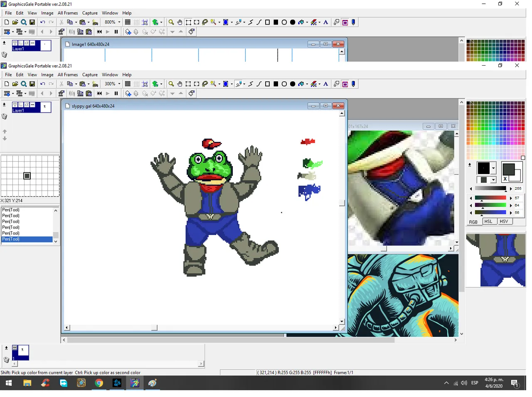Open the Image menu in the front window
532x397 pixels.
47,75
